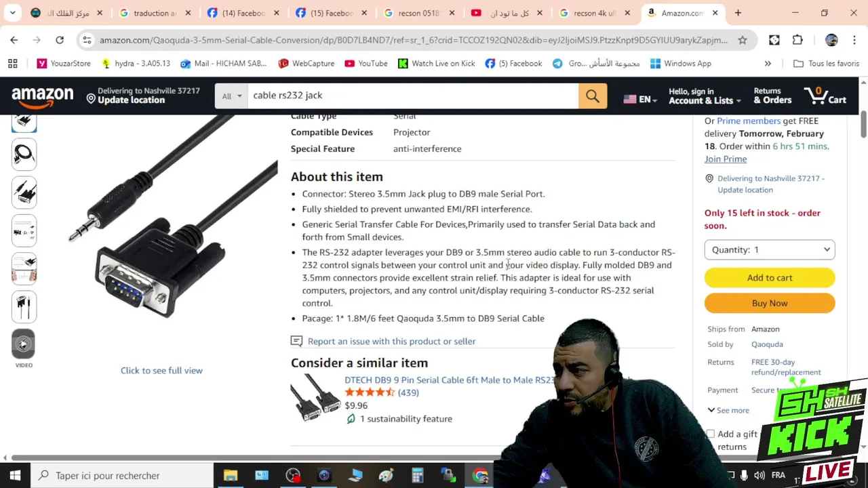
Task: Open the EN language selector dropdown
Action: [639, 99]
